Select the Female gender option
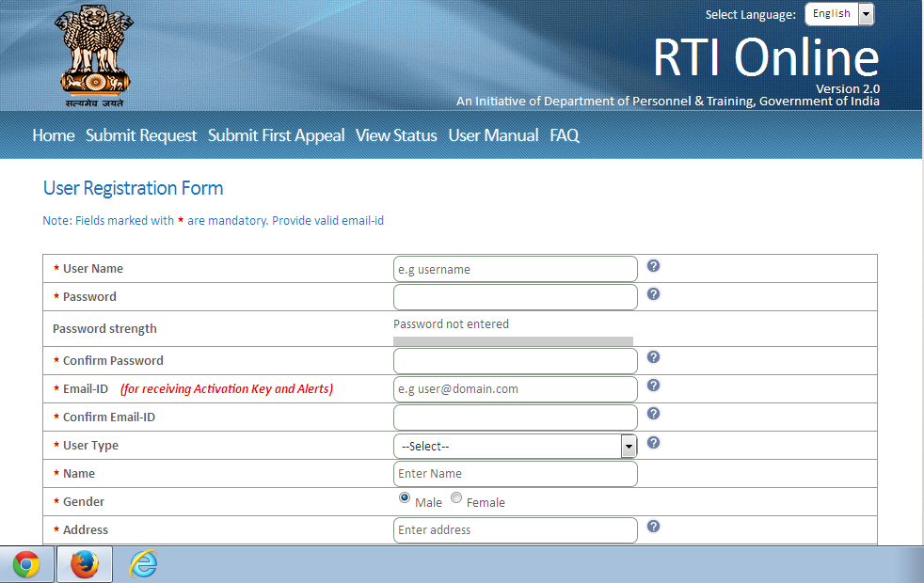This screenshot has width=924, height=583. click(x=455, y=497)
